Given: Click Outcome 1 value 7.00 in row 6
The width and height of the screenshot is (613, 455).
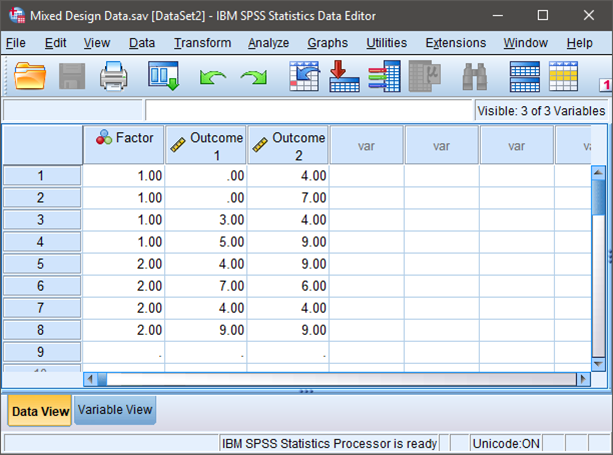Looking at the screenshot, I should point(206,286).
